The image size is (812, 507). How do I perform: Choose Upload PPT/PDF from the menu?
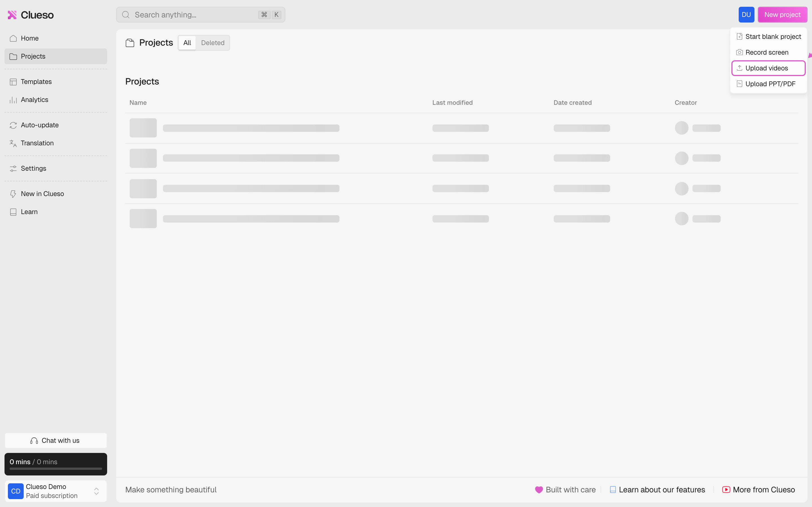tap(770, 83)
